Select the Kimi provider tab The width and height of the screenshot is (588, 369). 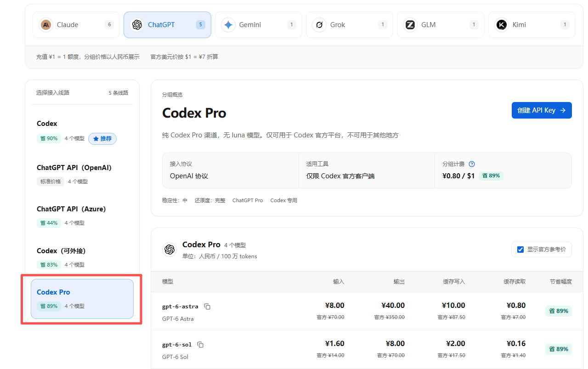(532, 25)
